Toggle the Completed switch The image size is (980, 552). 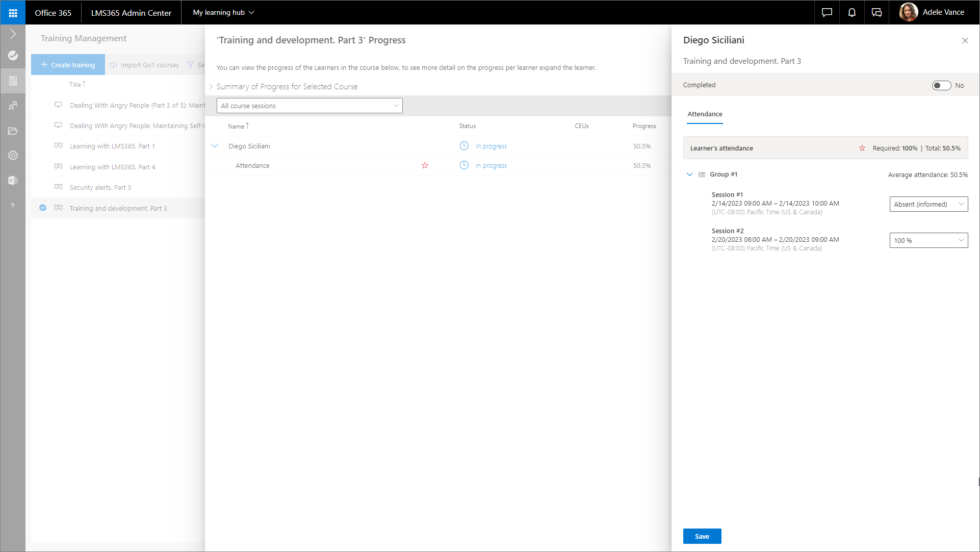941,85
